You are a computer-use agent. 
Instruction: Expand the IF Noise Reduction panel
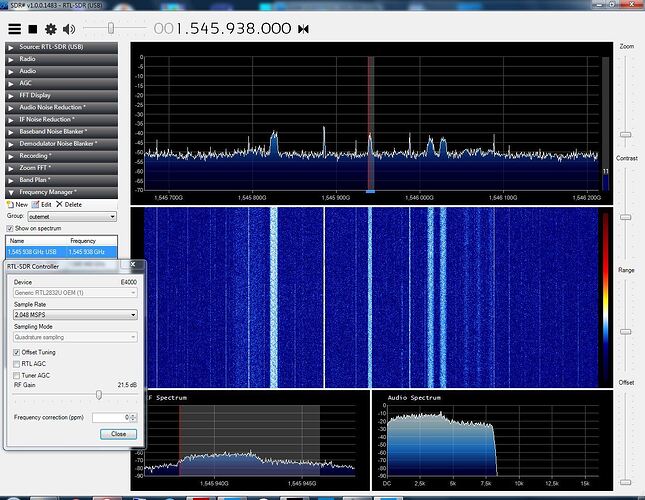pyautogui.click(x=61, y=120)
